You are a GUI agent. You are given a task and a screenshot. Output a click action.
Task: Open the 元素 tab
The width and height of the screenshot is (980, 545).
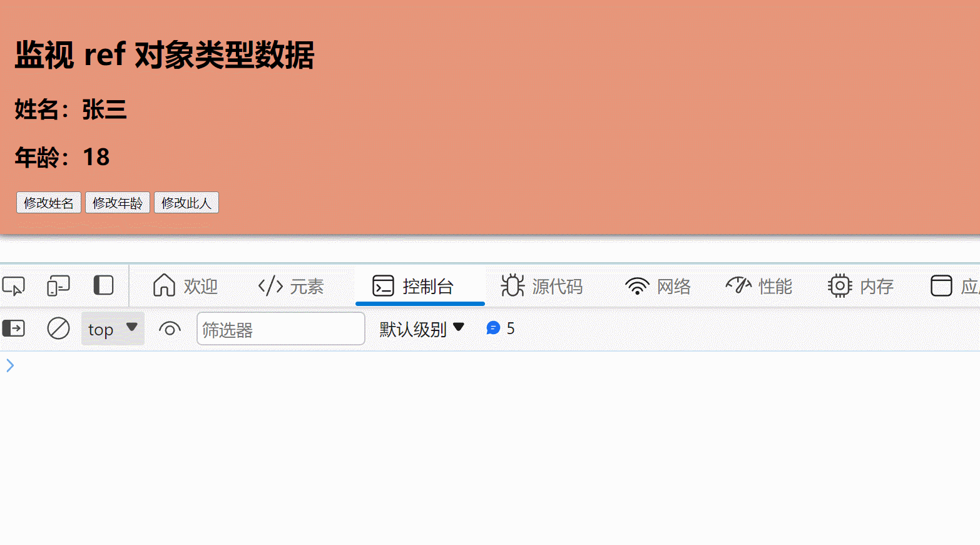(x=291, y=286)
